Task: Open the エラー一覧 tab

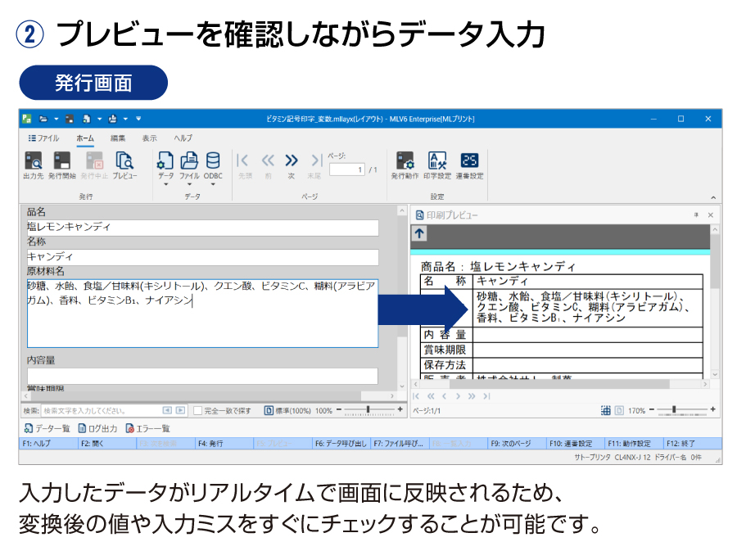Action: [147, 428]
